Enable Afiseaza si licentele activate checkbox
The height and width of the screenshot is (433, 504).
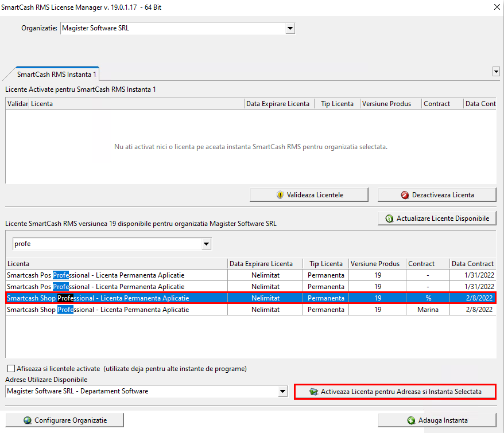(x=11, y=368)
